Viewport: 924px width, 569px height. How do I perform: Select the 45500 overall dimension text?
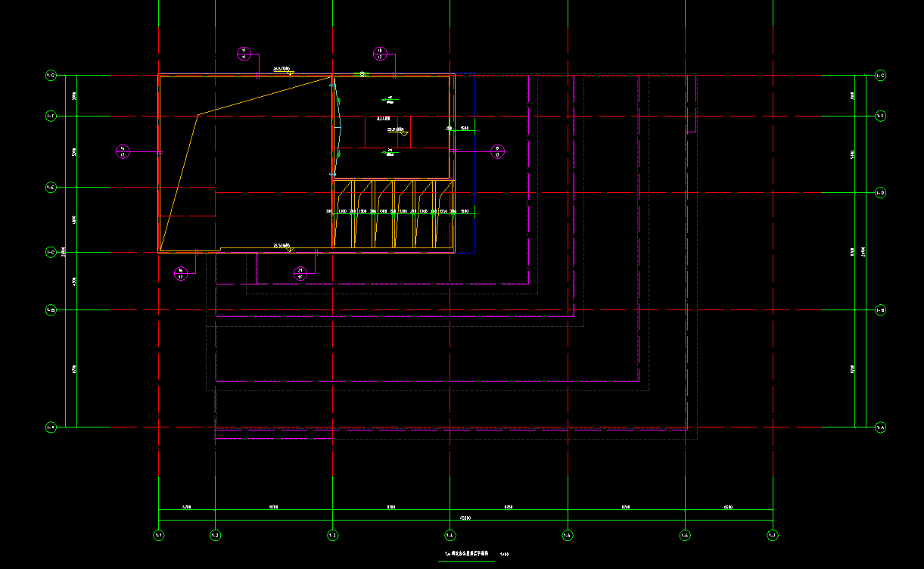click(464, 518)
